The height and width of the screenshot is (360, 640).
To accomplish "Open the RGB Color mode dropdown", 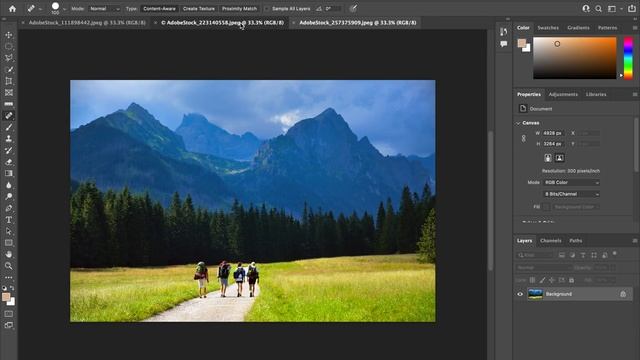I will [x=571, y=182].
